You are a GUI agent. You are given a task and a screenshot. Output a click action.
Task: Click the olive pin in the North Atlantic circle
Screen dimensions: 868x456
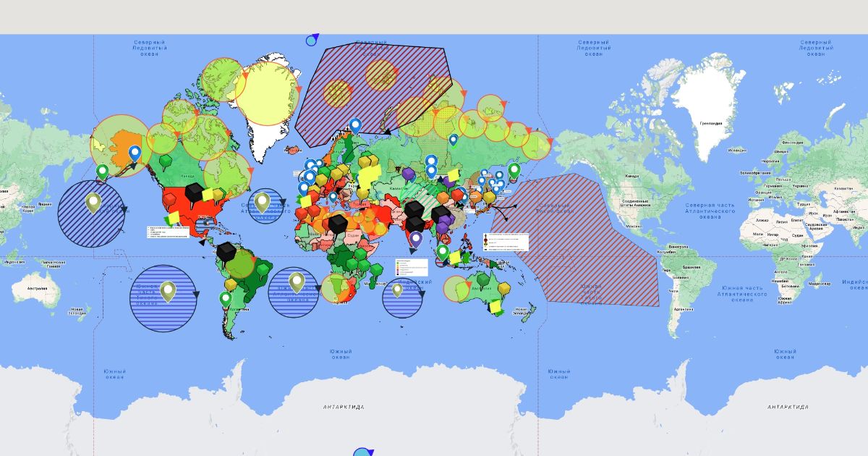[x=262, y=201]
